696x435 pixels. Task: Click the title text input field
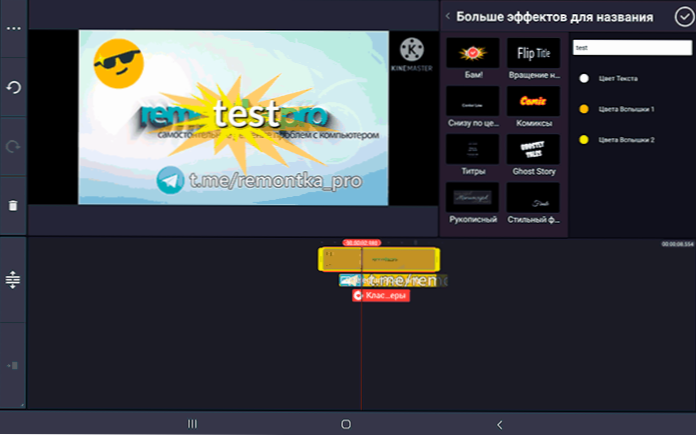(x=632, y=47)
